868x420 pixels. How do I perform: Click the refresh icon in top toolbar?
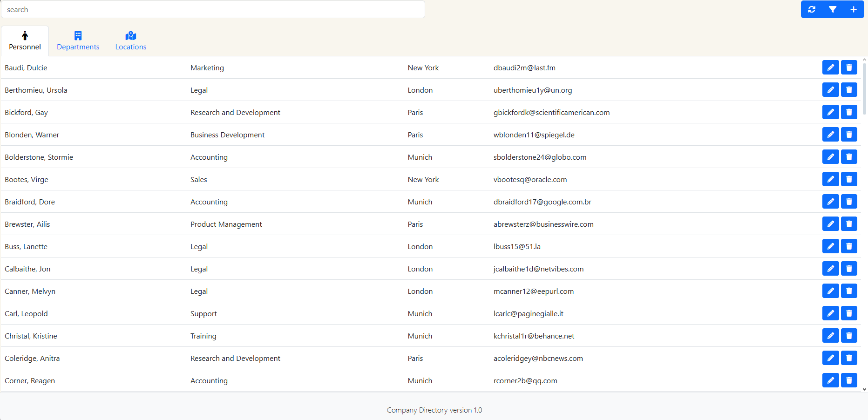tap(812, 9)
